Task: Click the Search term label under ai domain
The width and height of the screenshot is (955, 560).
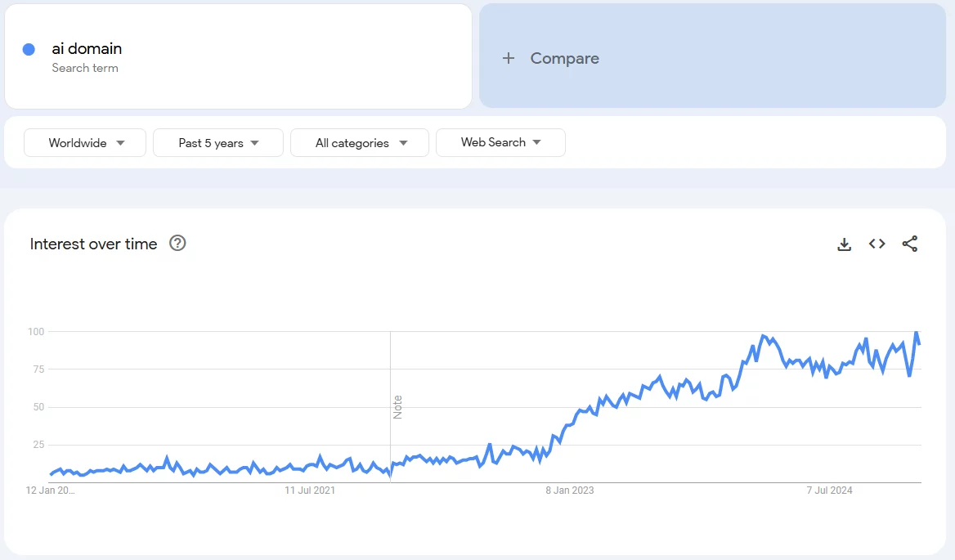Action: (85, 68)
